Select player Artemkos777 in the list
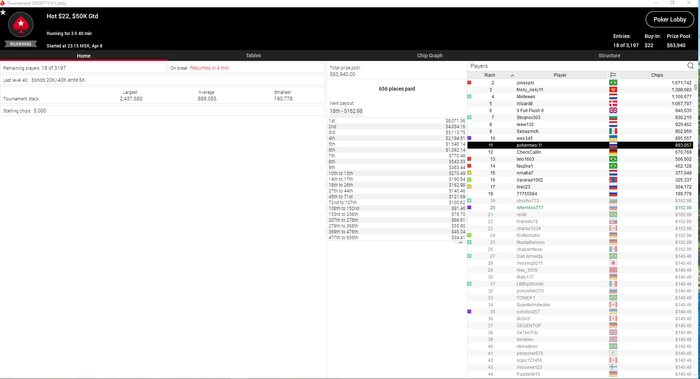Screen dimensions: 700x379 (530, 208)
